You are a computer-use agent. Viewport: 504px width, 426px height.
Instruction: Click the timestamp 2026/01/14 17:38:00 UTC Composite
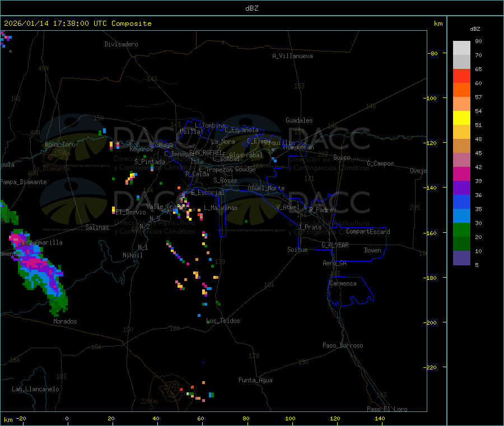(x=77, y=24)
